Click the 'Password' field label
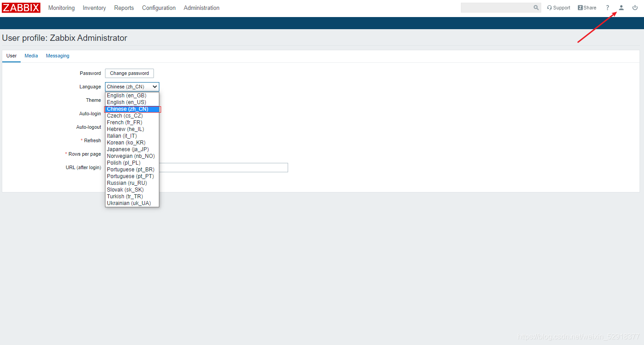The width and height of the screenshot is (644, 345). (x=90, y=73)
